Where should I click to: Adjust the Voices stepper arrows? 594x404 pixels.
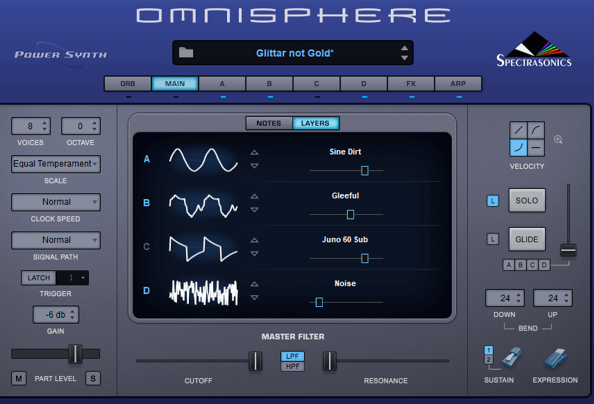click(x=45, y=126)
